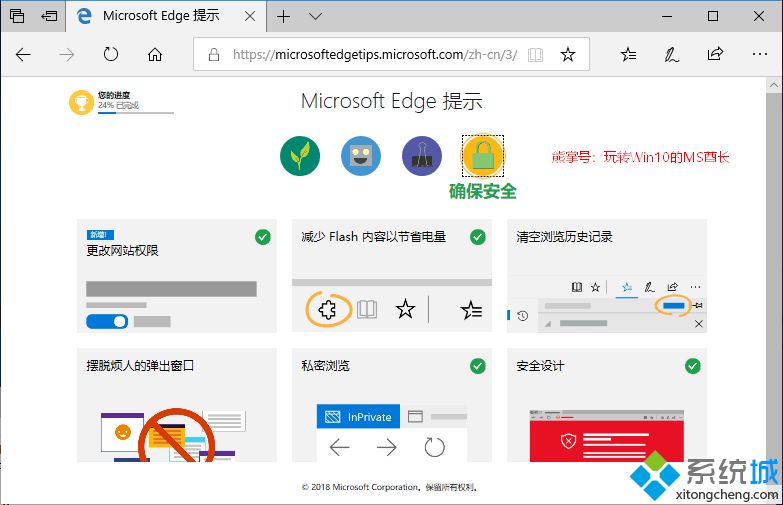Add this page to favorites
This screenshot has width=783, height=505.
[568, 54]
